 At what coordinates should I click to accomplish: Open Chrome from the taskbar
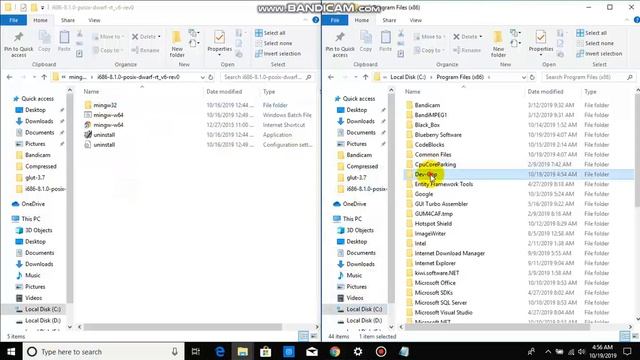point(335,351)
